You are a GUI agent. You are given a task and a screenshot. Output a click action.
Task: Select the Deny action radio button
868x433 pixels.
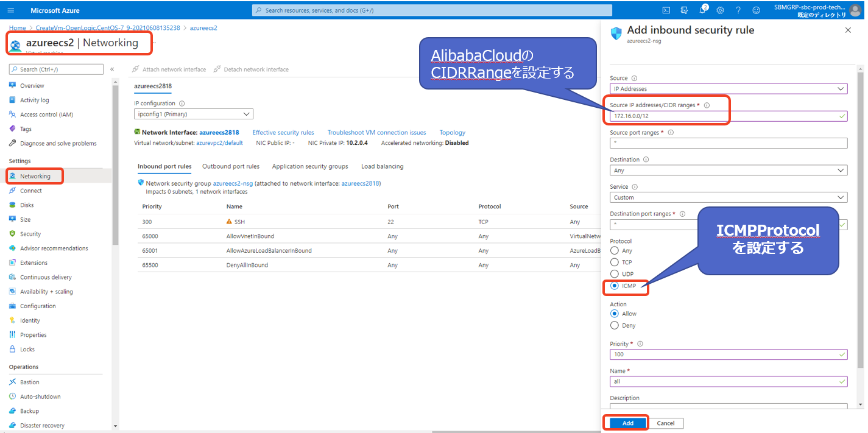(615, 325)
